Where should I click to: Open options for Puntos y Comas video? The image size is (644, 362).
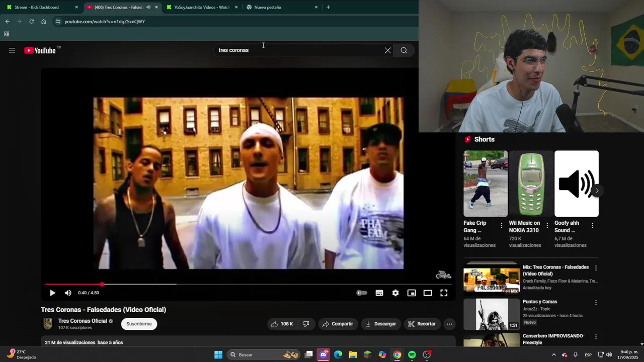[596, 303]
